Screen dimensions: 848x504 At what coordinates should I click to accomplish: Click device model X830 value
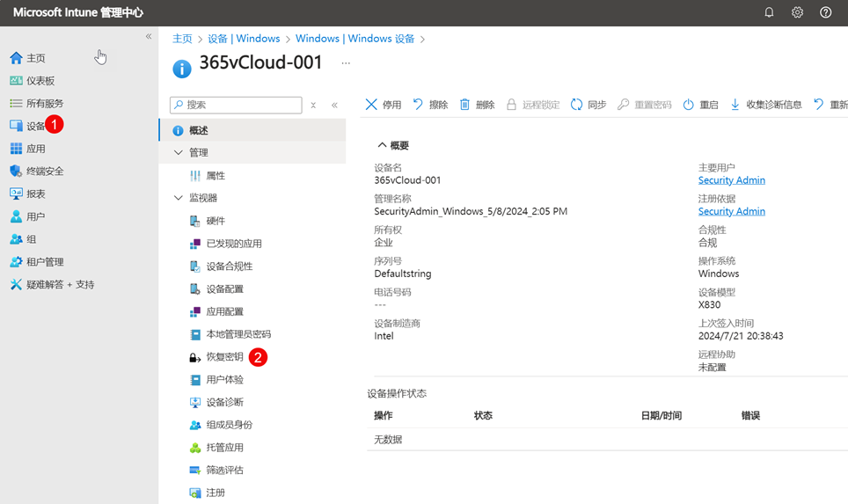709,304
